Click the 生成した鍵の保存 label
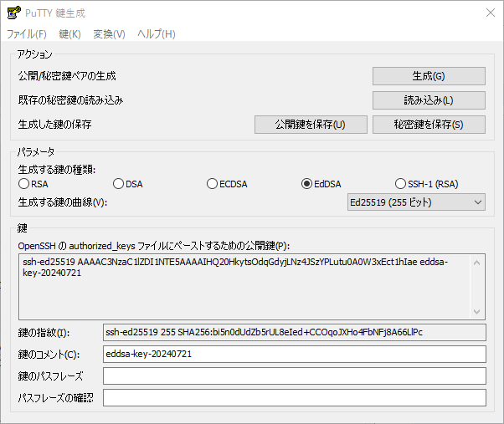 [x=54, y=125]
